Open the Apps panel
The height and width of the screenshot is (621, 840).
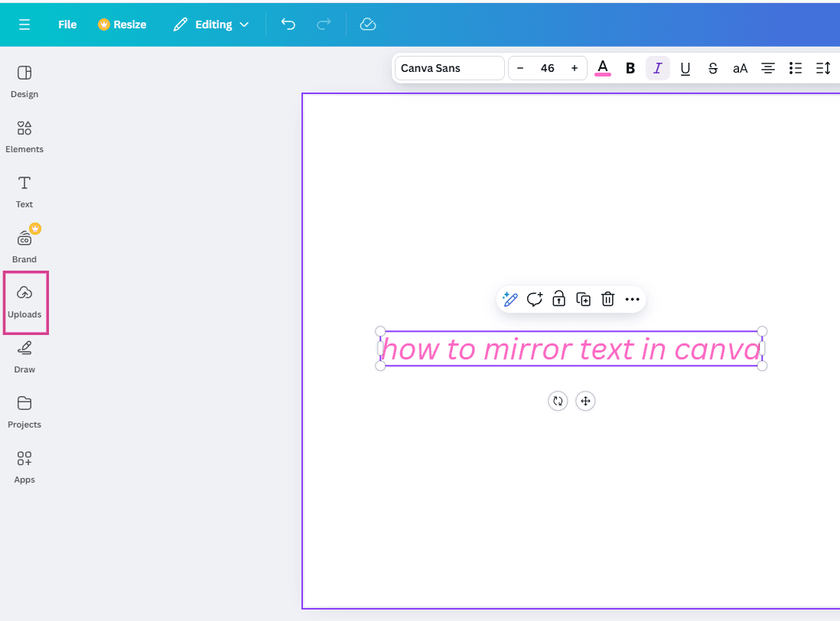point(24,468)
